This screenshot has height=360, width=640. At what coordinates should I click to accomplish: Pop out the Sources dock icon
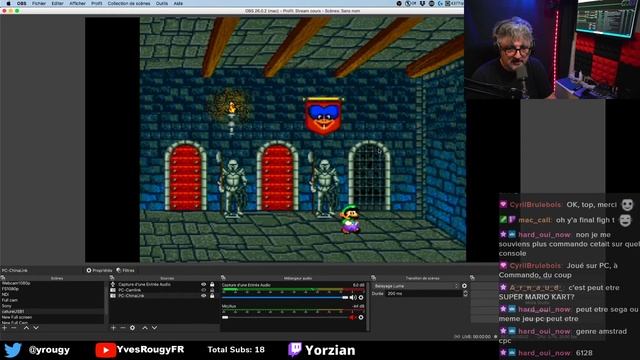tap(112, 278)
